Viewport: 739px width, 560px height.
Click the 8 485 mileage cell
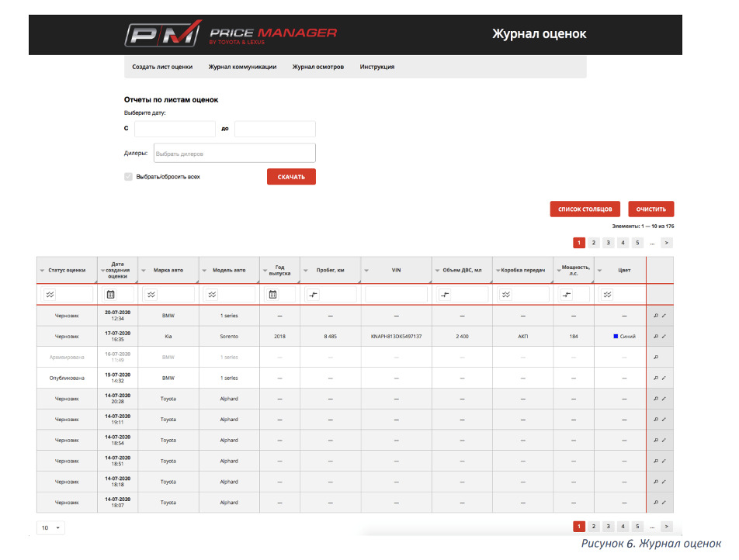pyautogui.click(x=331, y=337)
